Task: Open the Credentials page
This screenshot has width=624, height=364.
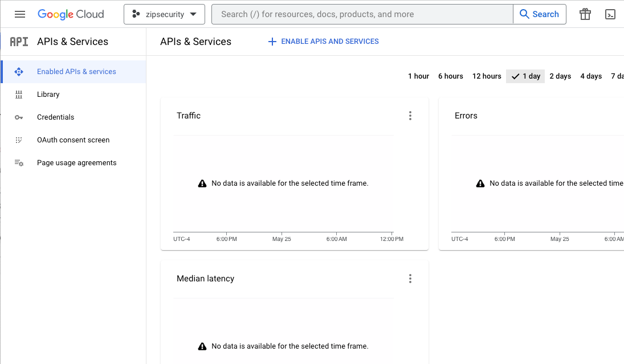Action: coord(56,117)
